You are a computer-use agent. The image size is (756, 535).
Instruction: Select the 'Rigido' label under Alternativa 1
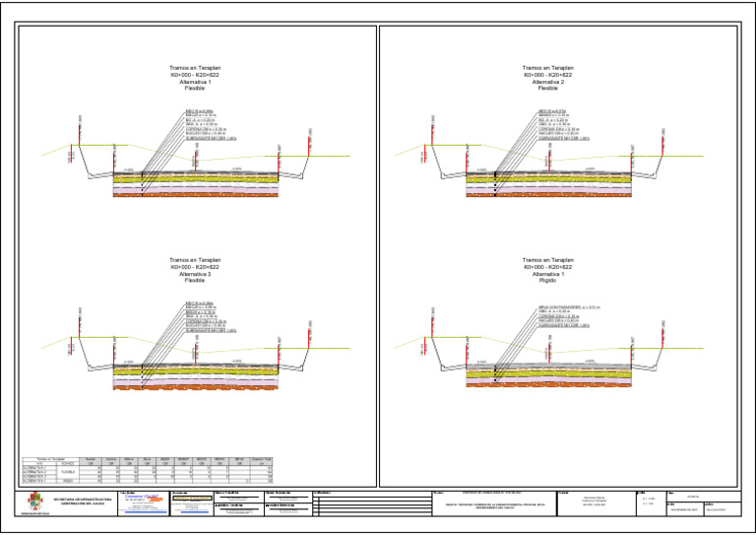(547, 280)
